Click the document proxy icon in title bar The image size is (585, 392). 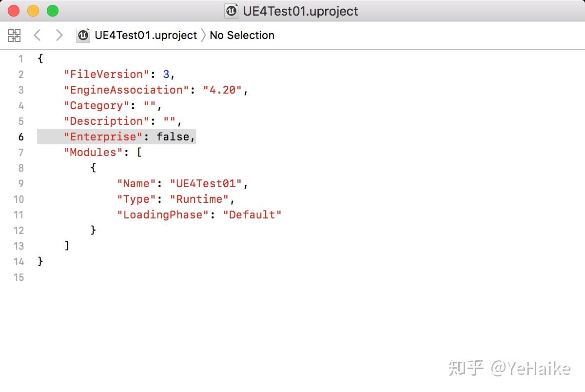[x=231, y=11]
